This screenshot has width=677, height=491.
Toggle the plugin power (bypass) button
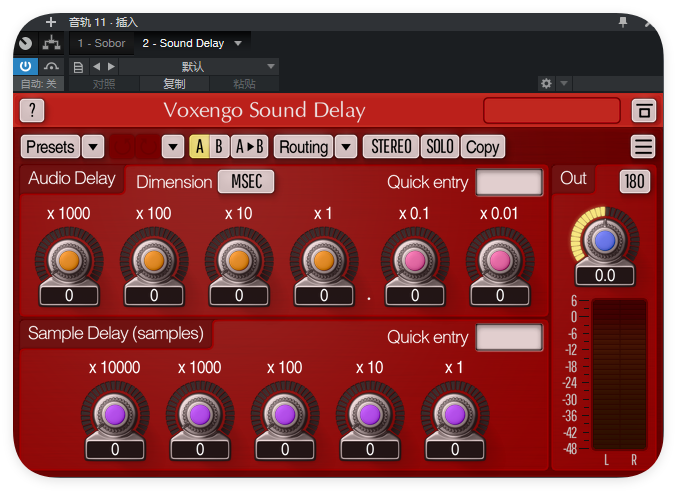(25, 66)
